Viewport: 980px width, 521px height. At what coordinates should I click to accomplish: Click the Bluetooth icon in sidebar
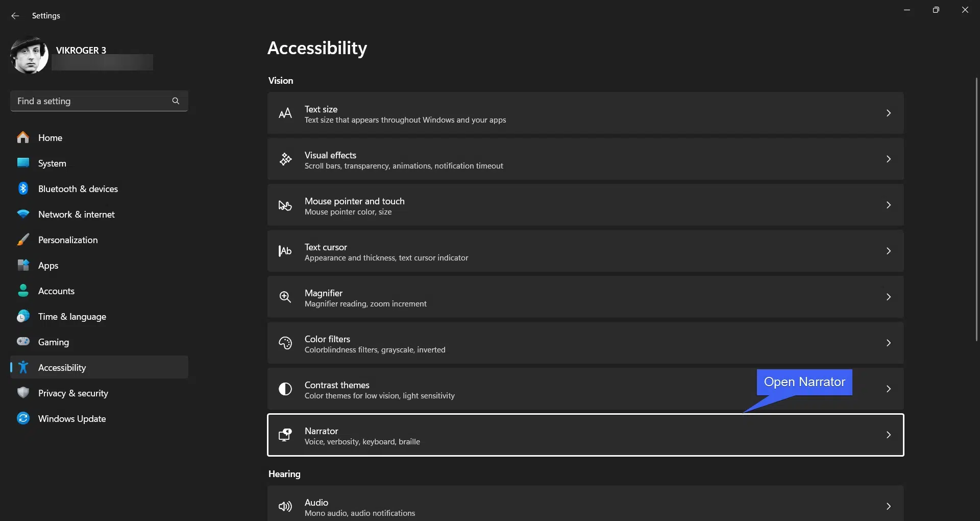click(x=23, y=188)
